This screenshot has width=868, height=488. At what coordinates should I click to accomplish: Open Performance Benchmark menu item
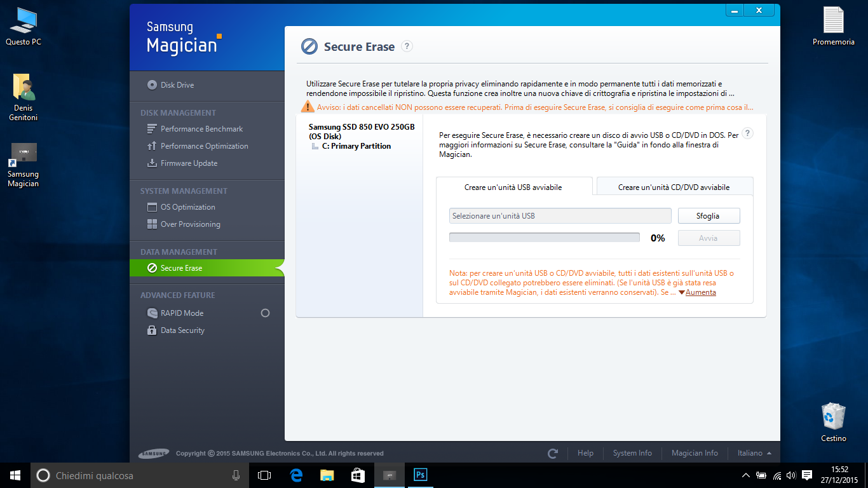tap(201, 129)
